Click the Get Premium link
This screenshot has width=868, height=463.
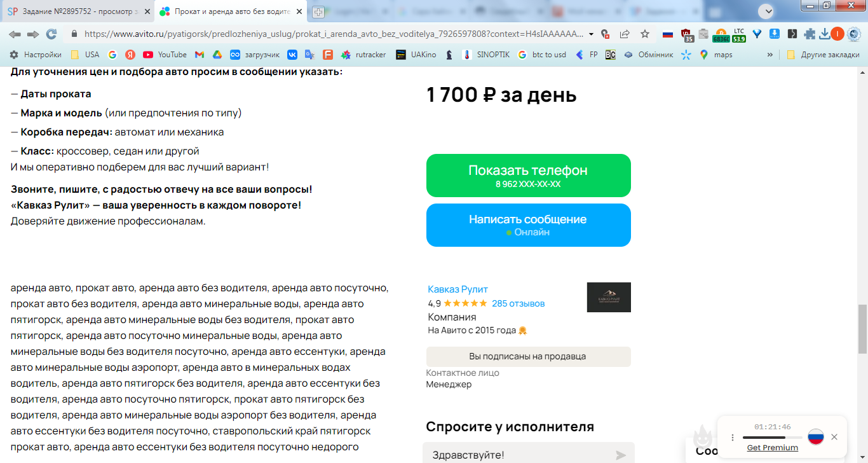pos(773,448)
